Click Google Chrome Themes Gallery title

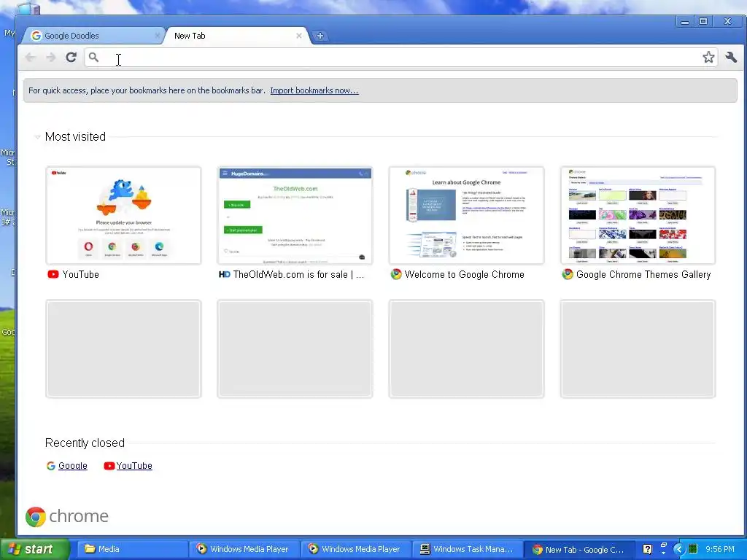(x=643, y=275)
